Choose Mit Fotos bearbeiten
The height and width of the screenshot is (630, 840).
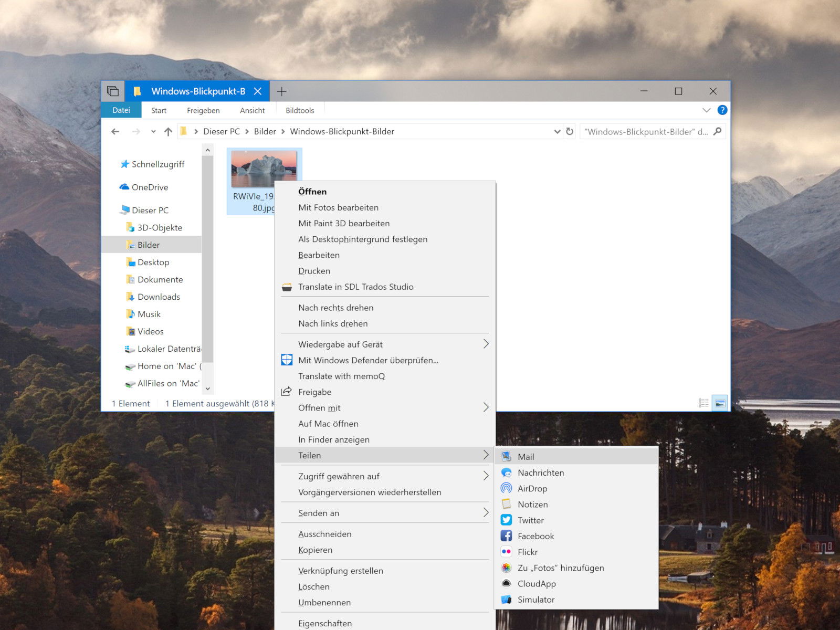point(385,207)
